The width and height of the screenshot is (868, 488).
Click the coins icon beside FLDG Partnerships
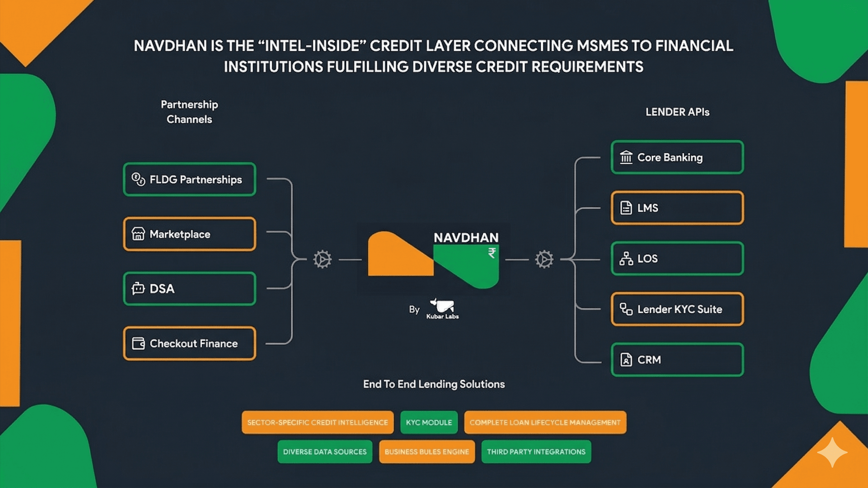138,179
